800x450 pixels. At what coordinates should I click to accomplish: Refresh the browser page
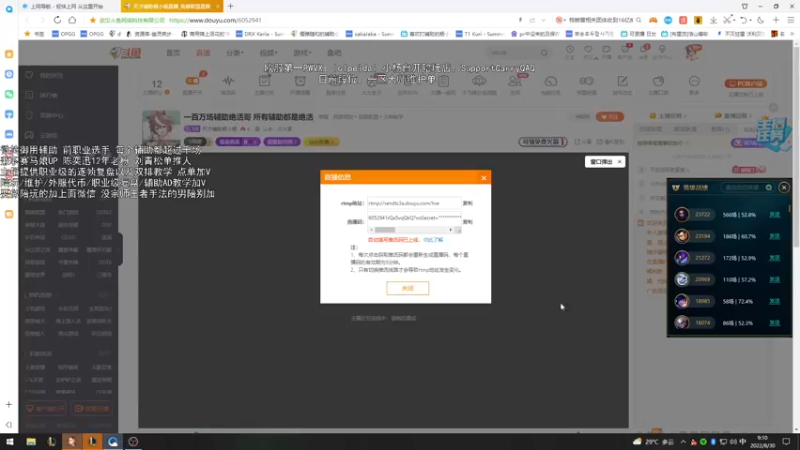[57, 20]
